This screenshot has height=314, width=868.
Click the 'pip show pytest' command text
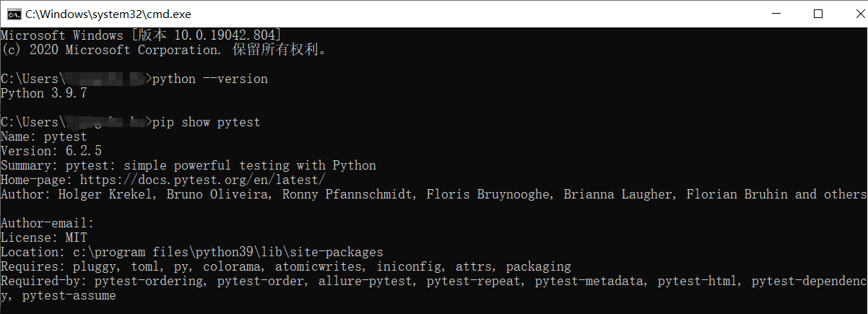207,122
